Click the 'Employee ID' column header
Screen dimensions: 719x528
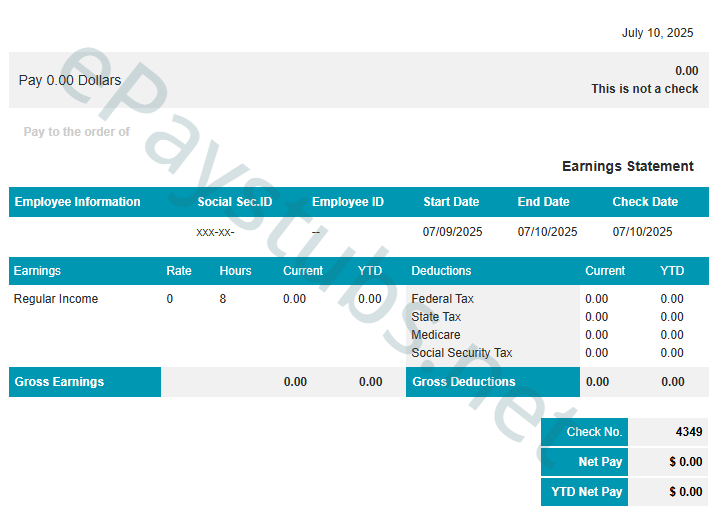click(x=347, y=202)
